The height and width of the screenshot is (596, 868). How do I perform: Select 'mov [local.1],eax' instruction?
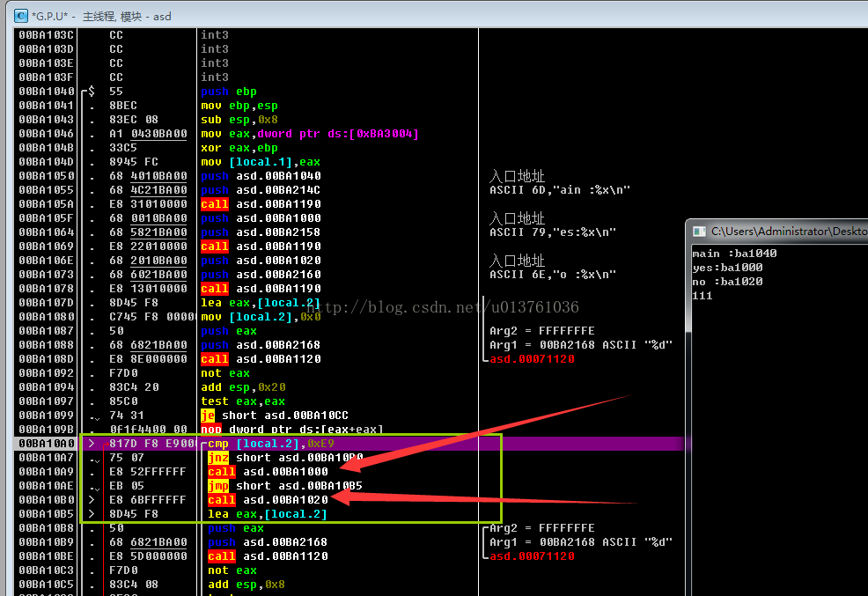tap(261, 162)
